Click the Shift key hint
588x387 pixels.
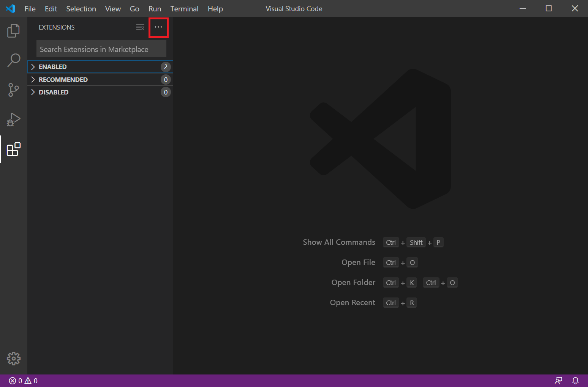tap(416, 242)
